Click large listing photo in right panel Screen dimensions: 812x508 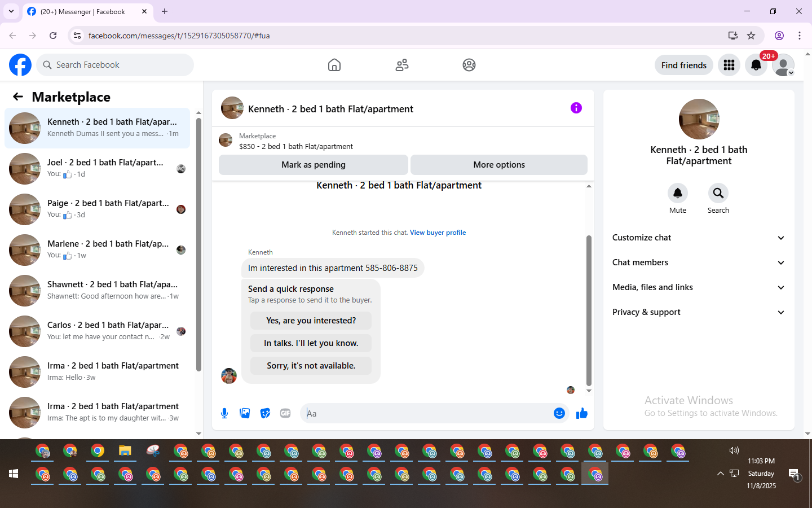tap(699, 119)
